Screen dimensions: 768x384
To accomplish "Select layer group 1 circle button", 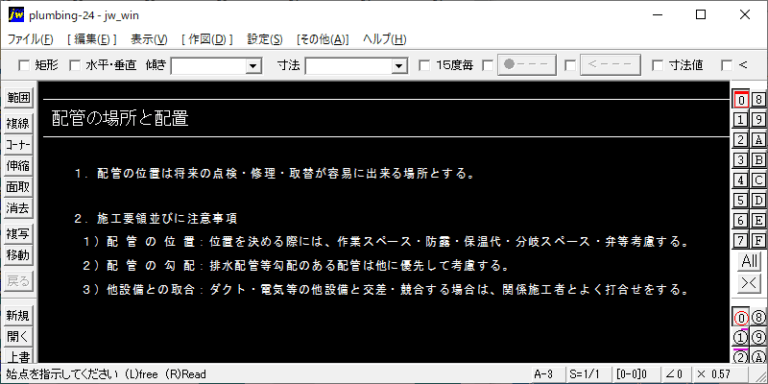I will click(x=741, y=338).
